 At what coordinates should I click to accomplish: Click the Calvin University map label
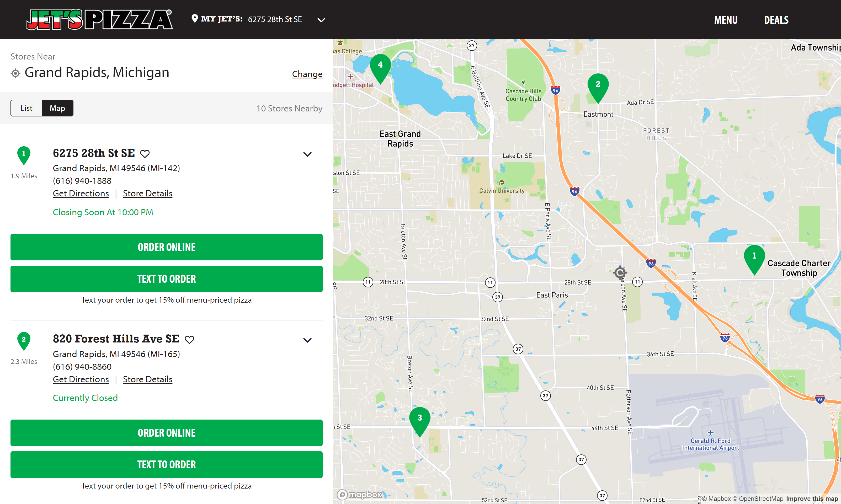click(502, 191)
